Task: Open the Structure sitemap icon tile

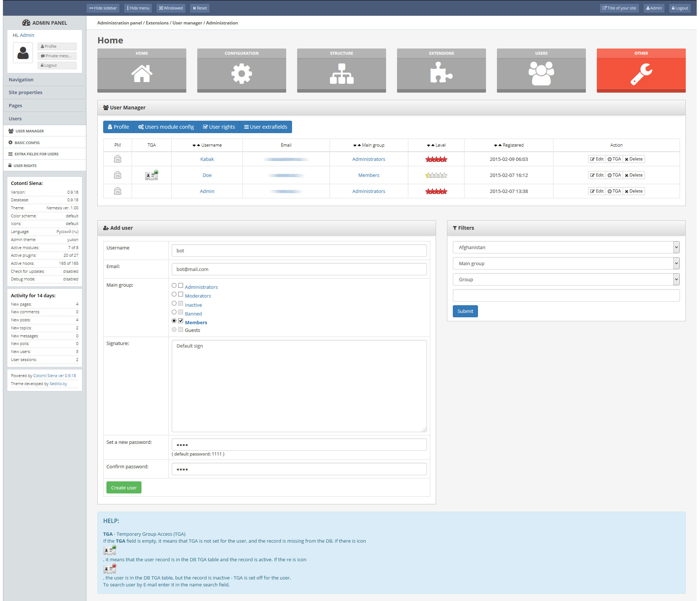Action: [341, 73]
